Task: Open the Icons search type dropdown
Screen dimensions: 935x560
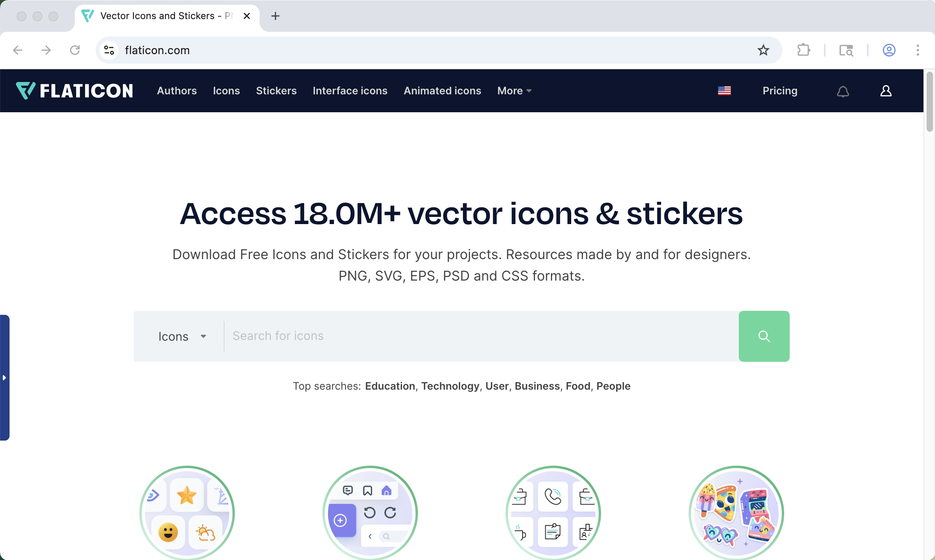Action: (x=182, y=336)
